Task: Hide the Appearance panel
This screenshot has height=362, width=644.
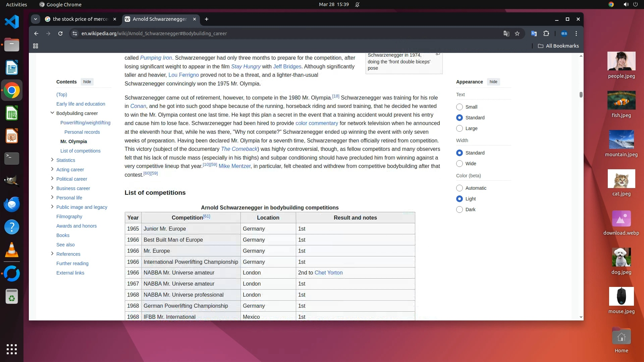Action: tap(493, 82)
